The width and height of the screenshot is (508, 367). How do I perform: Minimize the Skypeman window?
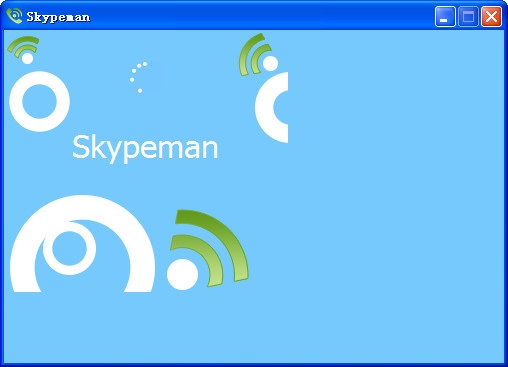[x=445, y=16]
